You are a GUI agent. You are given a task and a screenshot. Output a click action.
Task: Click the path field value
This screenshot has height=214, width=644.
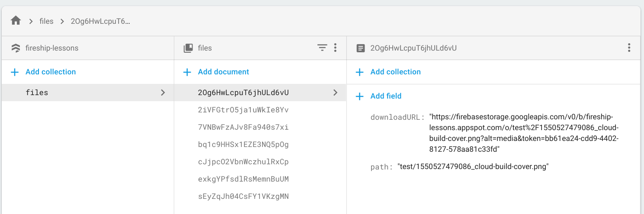click(x=473, y=167)
